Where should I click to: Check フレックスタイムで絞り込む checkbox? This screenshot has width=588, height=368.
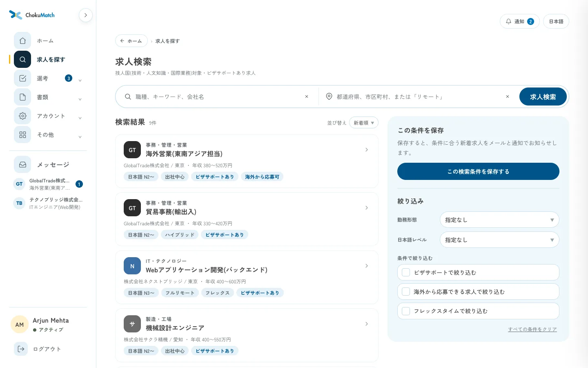[406, 311]
